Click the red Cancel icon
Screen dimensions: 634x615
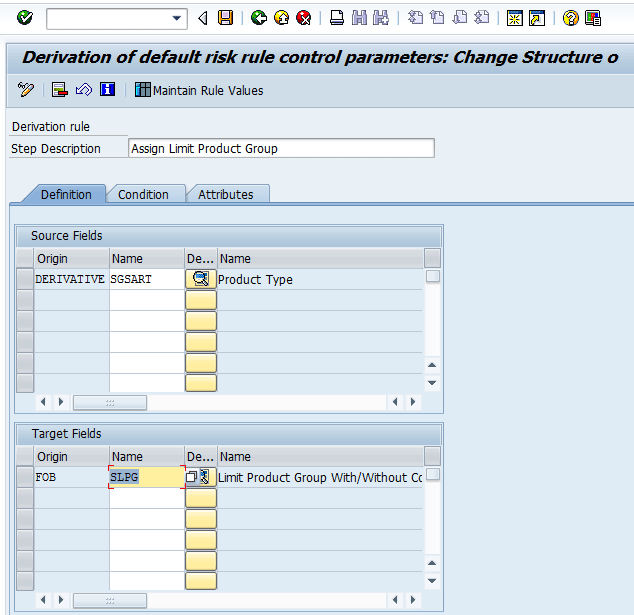(x=303, y=18)
